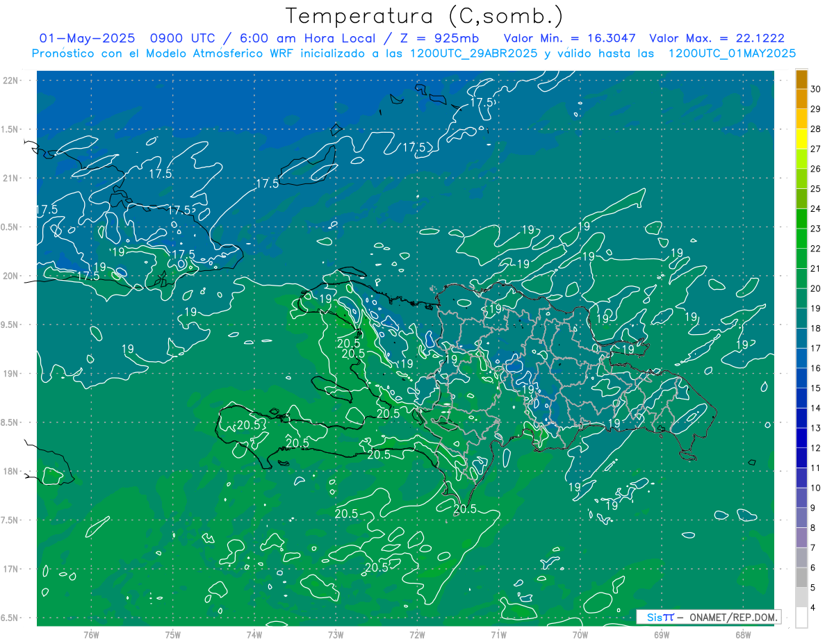Click the legend label "10"
Screen dimensions: 834x644
click(x=817, y=488)
